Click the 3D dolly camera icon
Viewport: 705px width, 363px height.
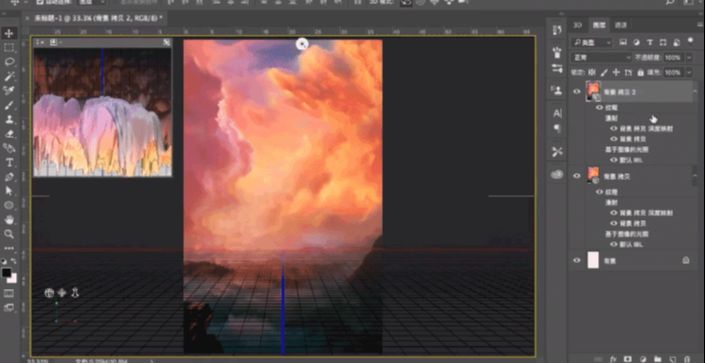(75, 293)
